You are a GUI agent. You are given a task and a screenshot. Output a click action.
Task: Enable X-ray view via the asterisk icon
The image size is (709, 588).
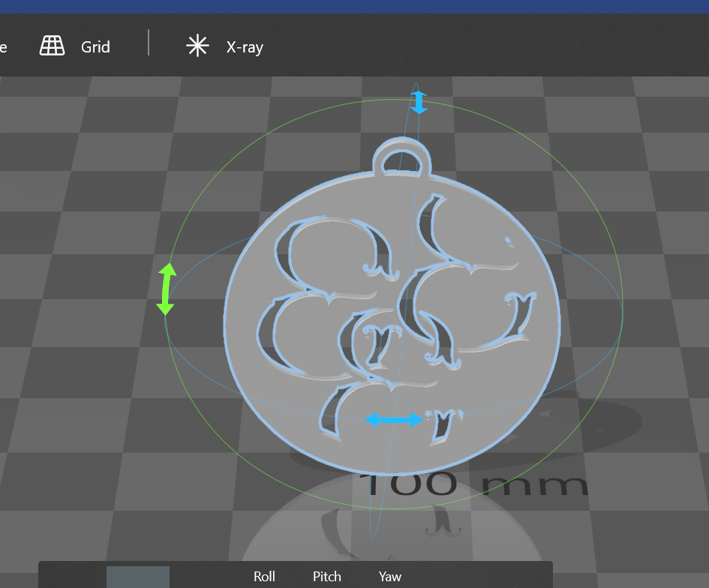tap(197, 46)
